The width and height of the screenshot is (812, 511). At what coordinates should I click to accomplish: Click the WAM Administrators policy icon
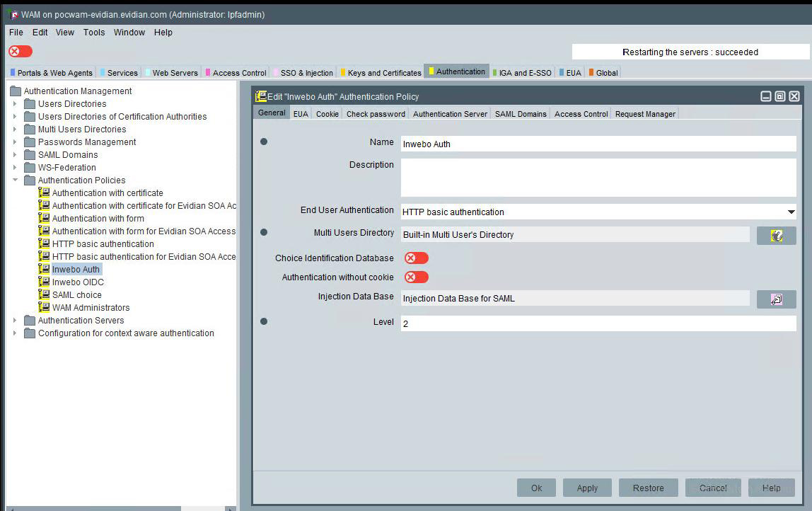pos(44,308)
